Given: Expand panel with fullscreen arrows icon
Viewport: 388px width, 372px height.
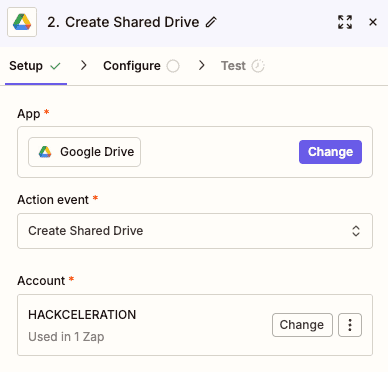Looking at the screenshot, I should click(x=345, y=22).
